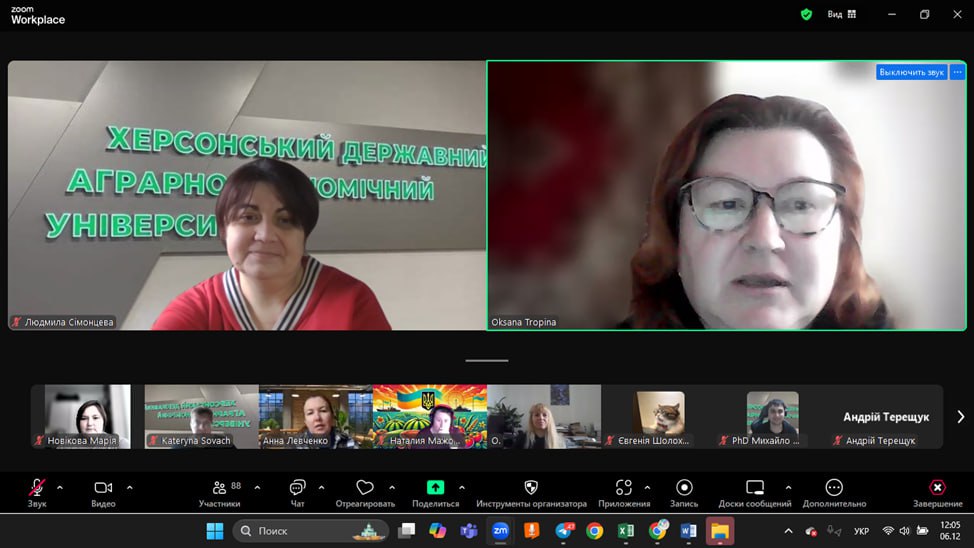Click the Выключить звук button on Oksana's video
Image resolution: width=974 pixels, height=548 pixels.
pos(911,72)
